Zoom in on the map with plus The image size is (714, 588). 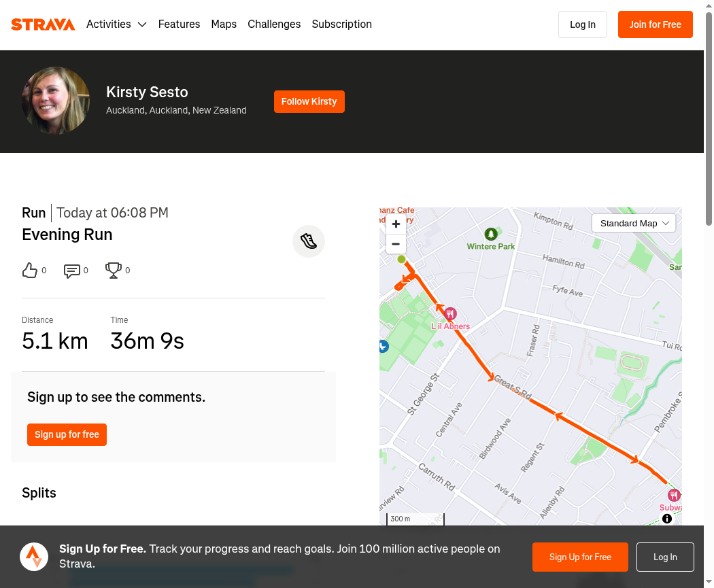point(396,224)
